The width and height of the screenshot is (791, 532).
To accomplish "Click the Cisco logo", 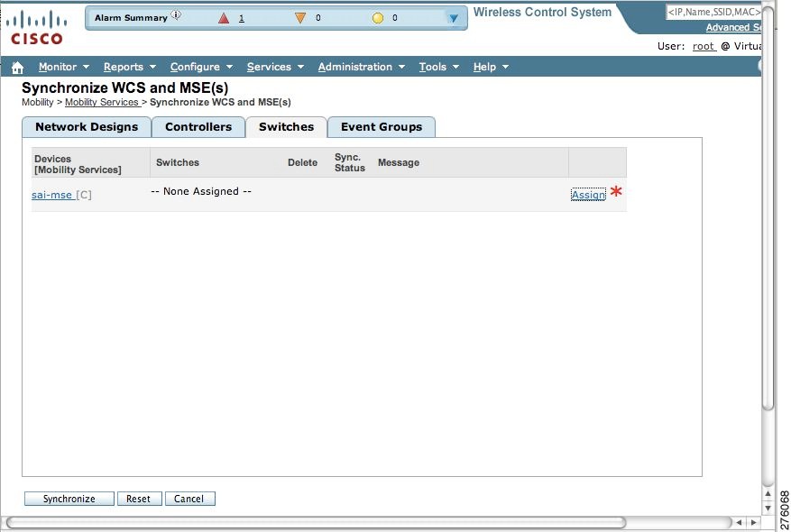I will pos(37,29).
